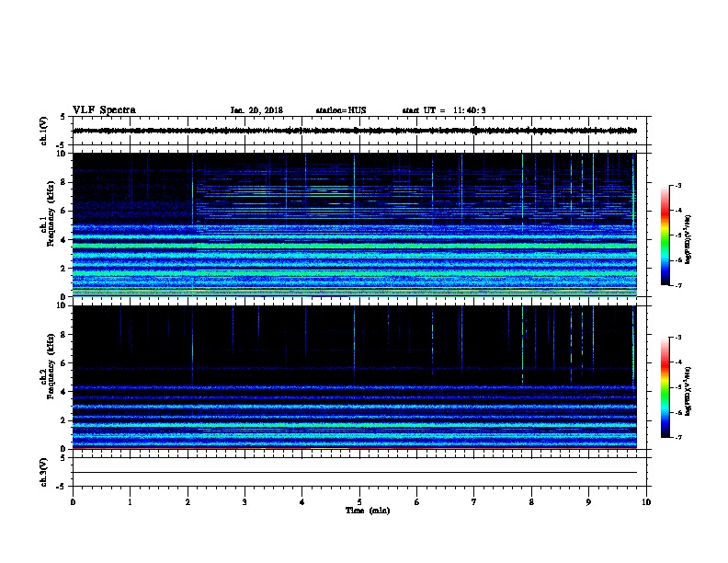
Task: Click the "-7" label on ch.1 colorbar
Action: (677, 285)
